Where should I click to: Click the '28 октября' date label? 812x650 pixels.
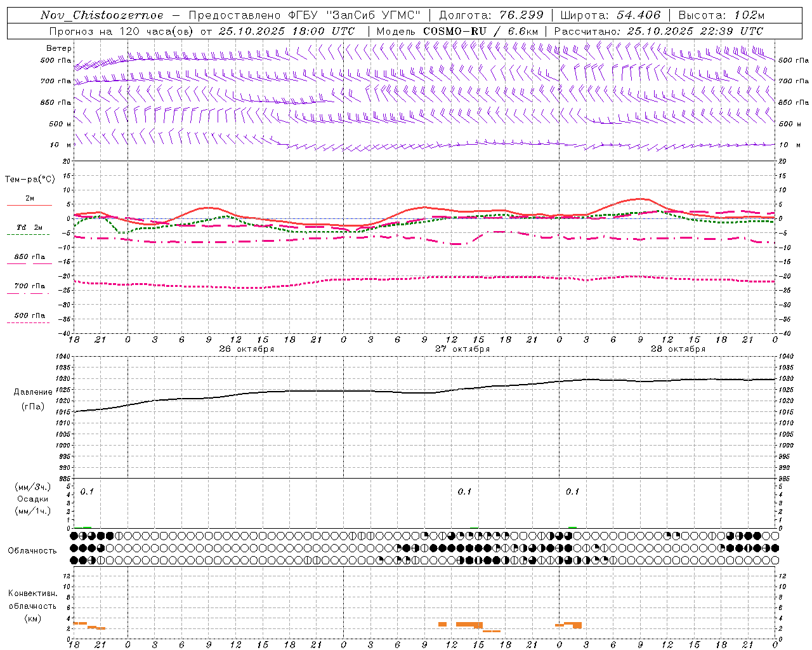point(678,349)
